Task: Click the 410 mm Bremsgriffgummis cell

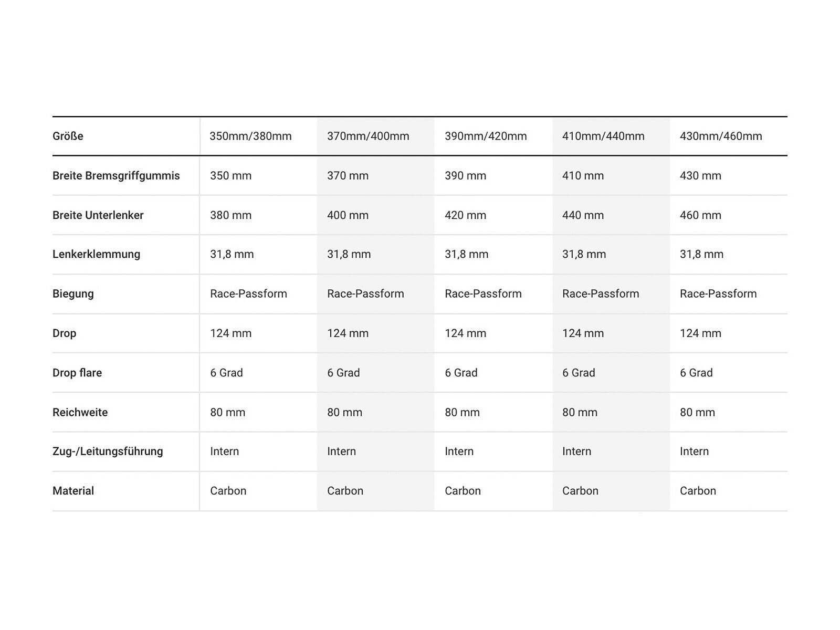Action: (583, 176)
